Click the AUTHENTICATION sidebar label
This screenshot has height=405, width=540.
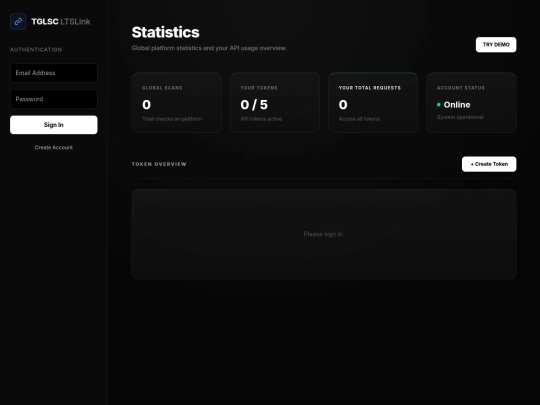click(36, 50)
